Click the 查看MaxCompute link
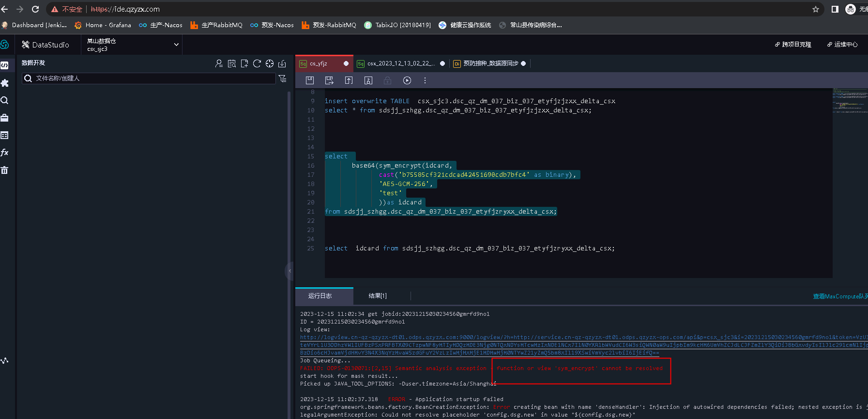The width and height of the screenshot is (868, 419). 840,296
